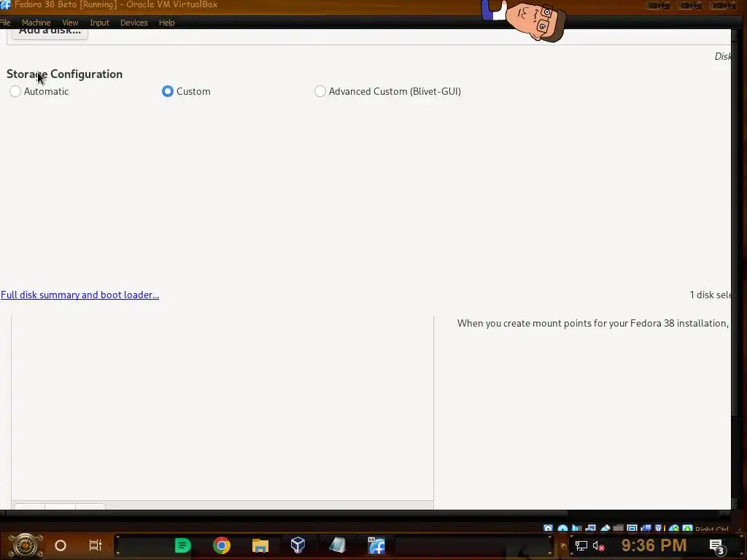The width and height of the screenshot is (747, 560).
Task: Launch Google Chrome from taskbar
Action: point(222,545)
